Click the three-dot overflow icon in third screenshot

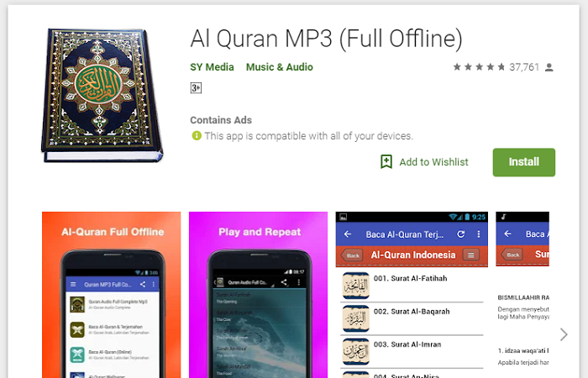[x=479, y=234]
